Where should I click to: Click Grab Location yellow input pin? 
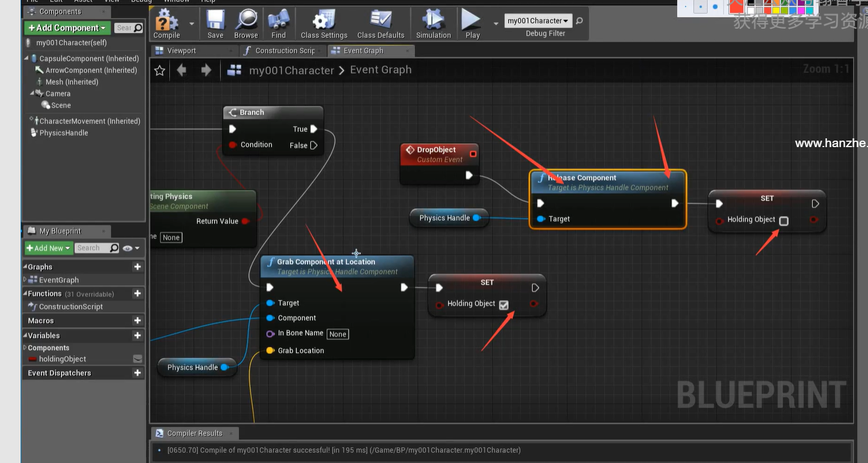click(x=270, y=350)
